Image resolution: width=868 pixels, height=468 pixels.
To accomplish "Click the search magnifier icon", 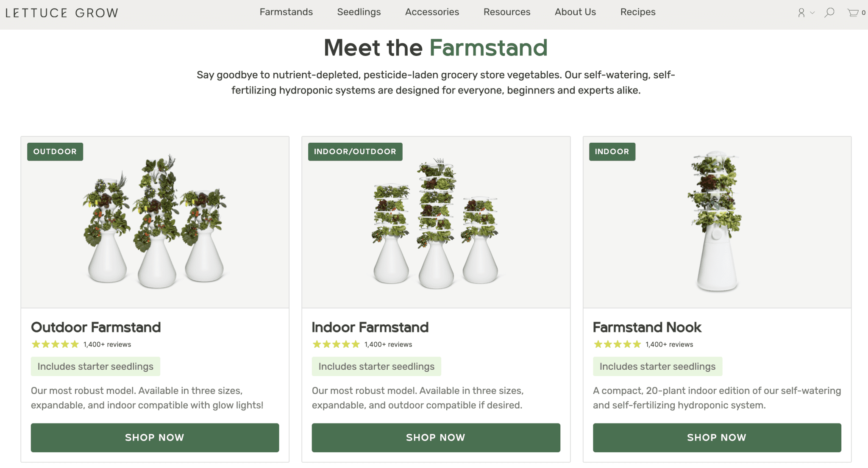I will point(829,13).
